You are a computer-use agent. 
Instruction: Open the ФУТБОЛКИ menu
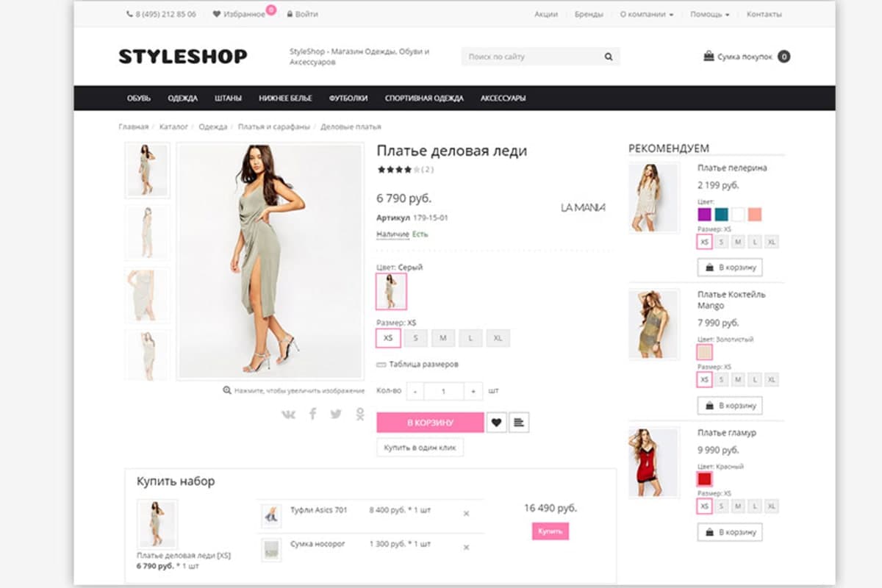click(x=348, y=98)
